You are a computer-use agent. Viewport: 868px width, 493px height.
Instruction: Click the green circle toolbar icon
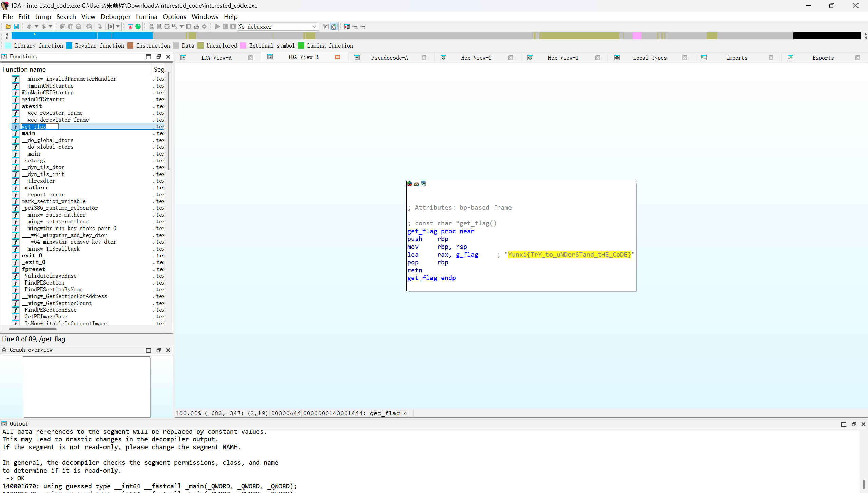click(x=138, y=26)
